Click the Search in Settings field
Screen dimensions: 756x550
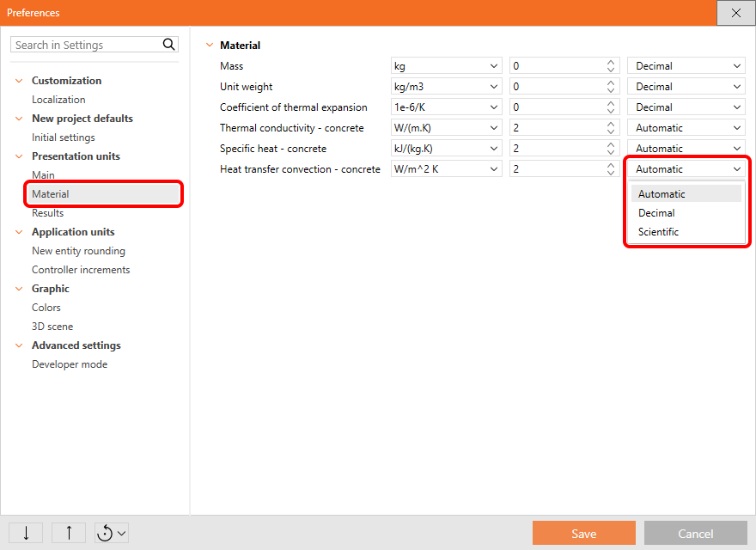[86, 45]
